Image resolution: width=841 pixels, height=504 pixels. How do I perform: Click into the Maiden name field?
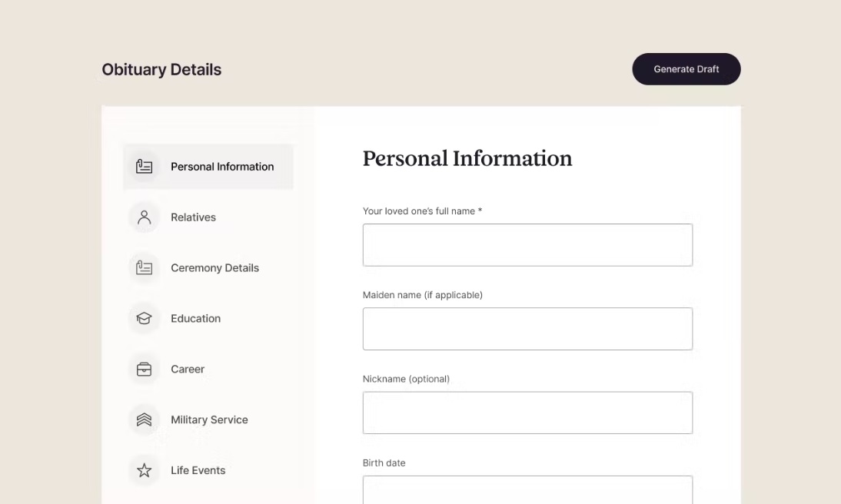[x=527, y=329]
